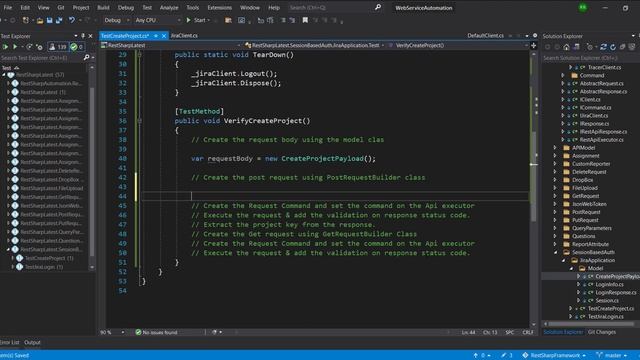
Task: Collapse the SessionBasedAuth folder
Action: click(x=555, y=252)
